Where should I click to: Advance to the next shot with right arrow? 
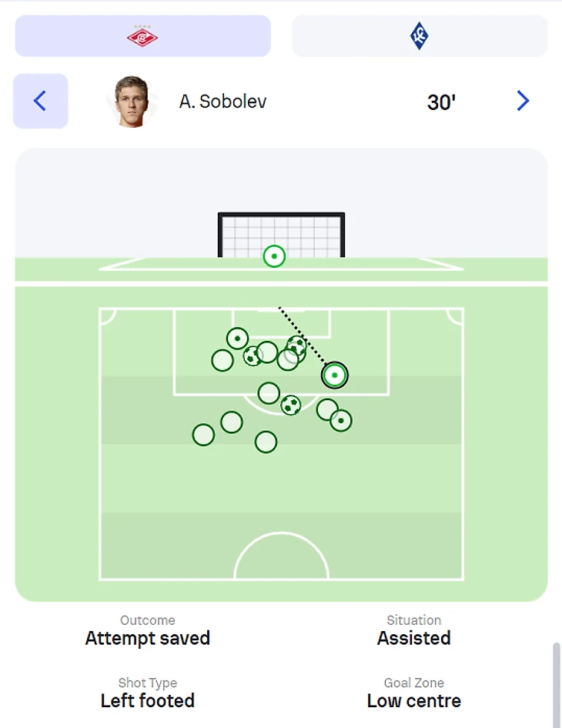[x=523, y=101]
